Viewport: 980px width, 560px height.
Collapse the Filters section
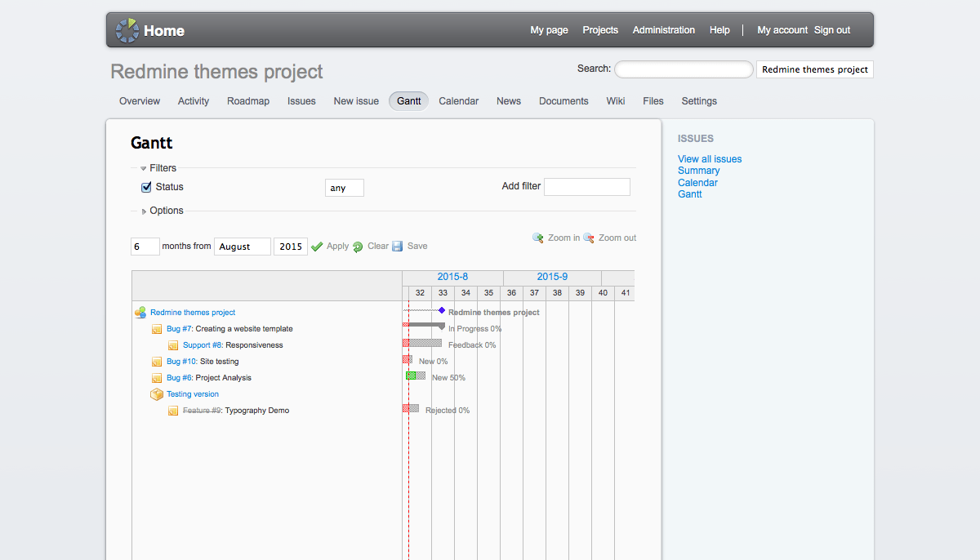158,168
